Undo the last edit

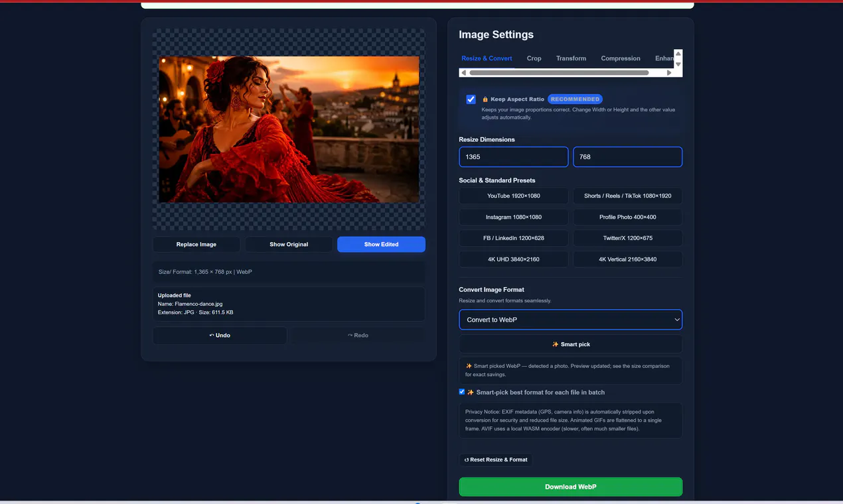coord(220,336)
